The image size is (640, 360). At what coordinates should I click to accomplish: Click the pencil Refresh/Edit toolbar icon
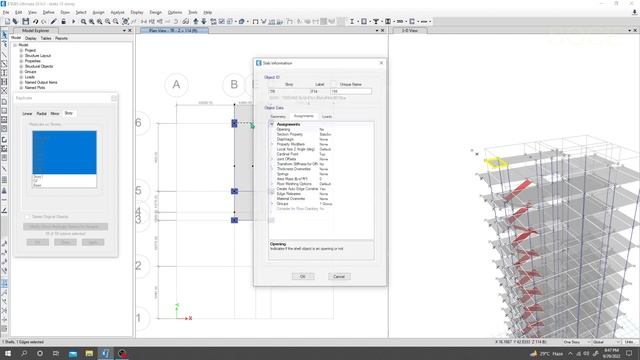tap(53, 21)
